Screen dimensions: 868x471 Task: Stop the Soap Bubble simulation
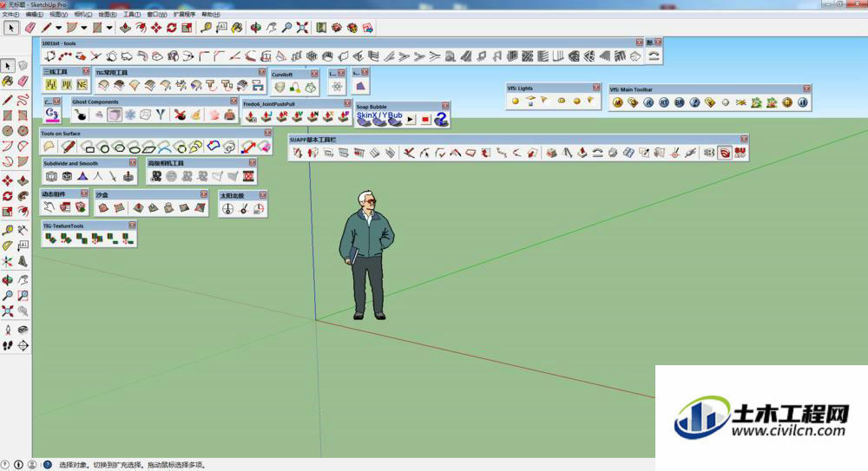[x=425, y=119]
